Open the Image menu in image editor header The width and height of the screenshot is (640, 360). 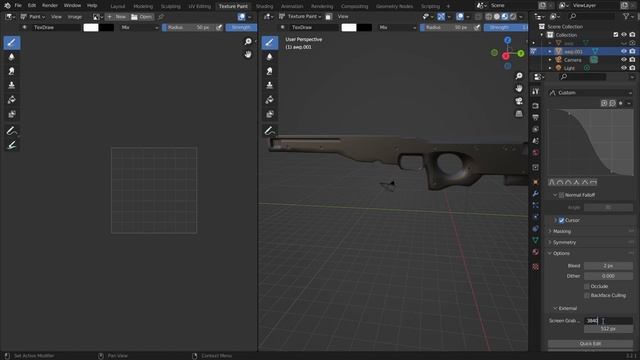(x=75, y=17)
